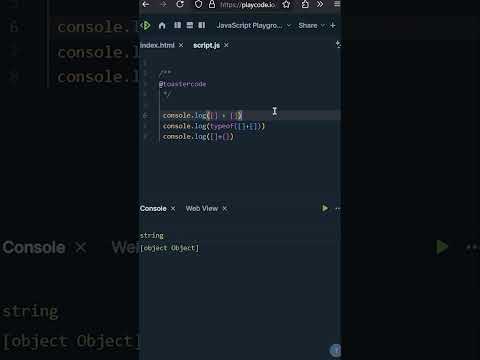The image size is (480, 360).
Task: Select the first panel layout icon
Action: [178, 25]
